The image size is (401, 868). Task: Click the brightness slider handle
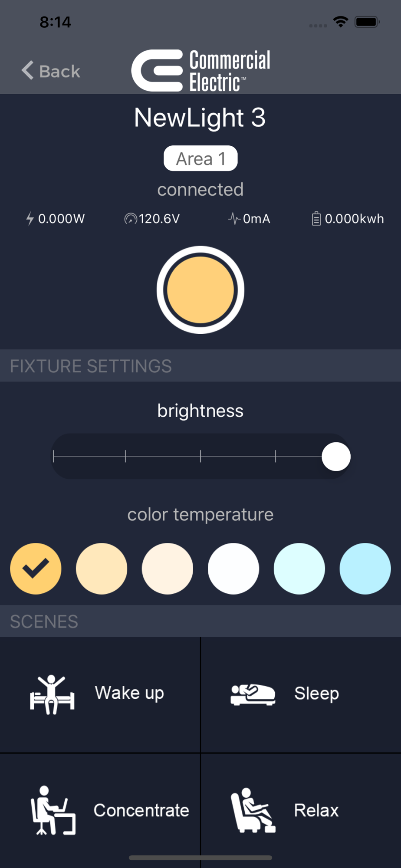pos(336,457)
